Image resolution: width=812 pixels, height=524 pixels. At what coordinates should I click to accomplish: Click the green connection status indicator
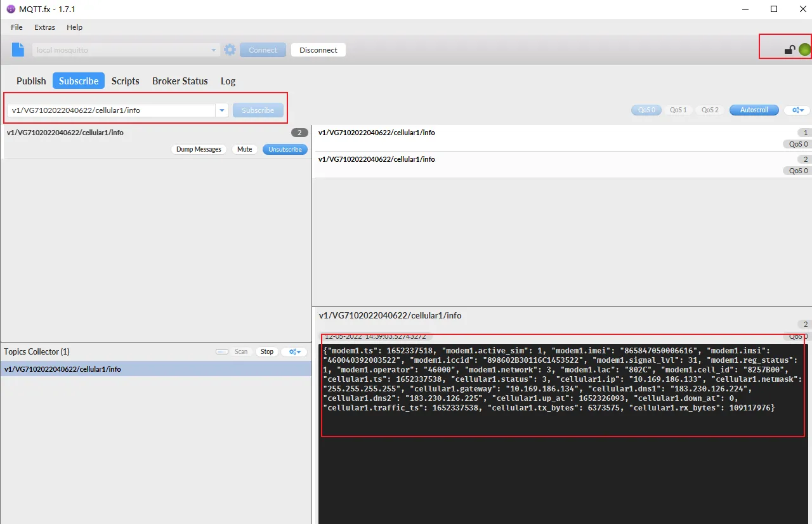pos(804,49)
